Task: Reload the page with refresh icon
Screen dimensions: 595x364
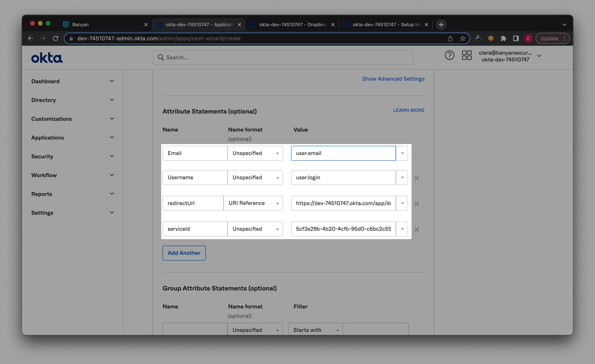Action: tap(56, 38)
